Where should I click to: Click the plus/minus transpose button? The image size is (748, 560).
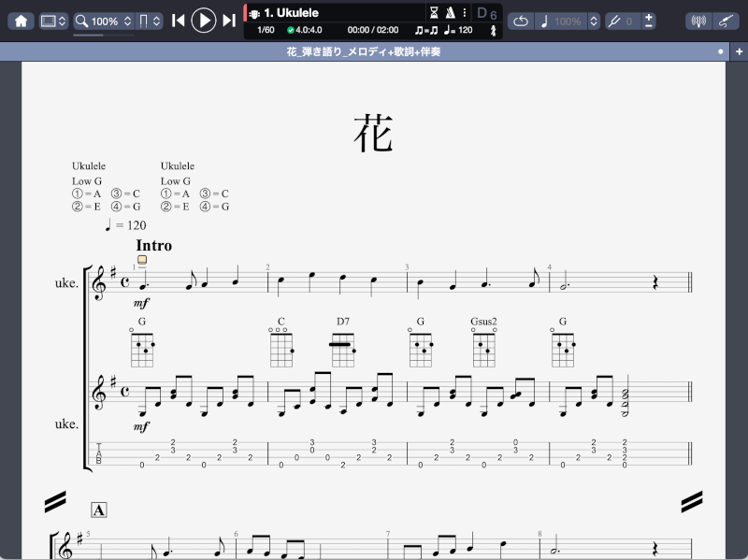649,21
